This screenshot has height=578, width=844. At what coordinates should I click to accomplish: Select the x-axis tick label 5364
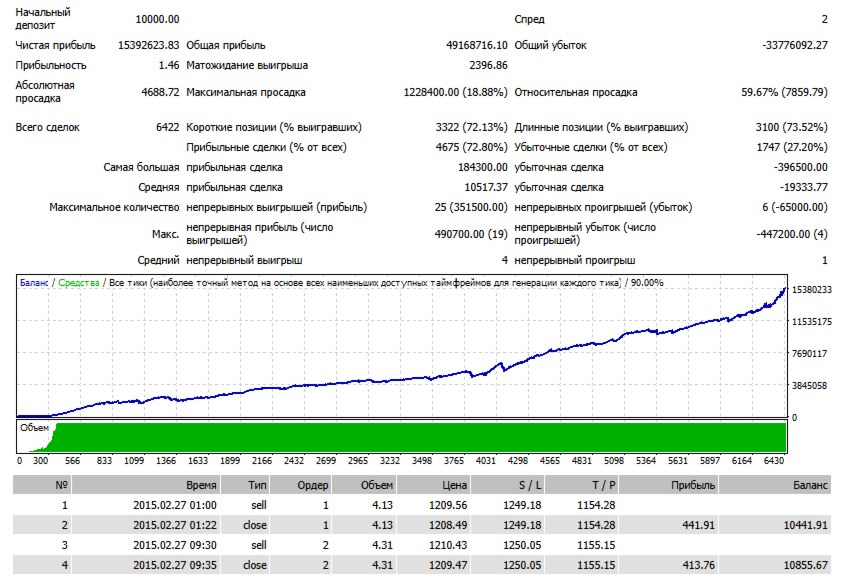(646, 461)
